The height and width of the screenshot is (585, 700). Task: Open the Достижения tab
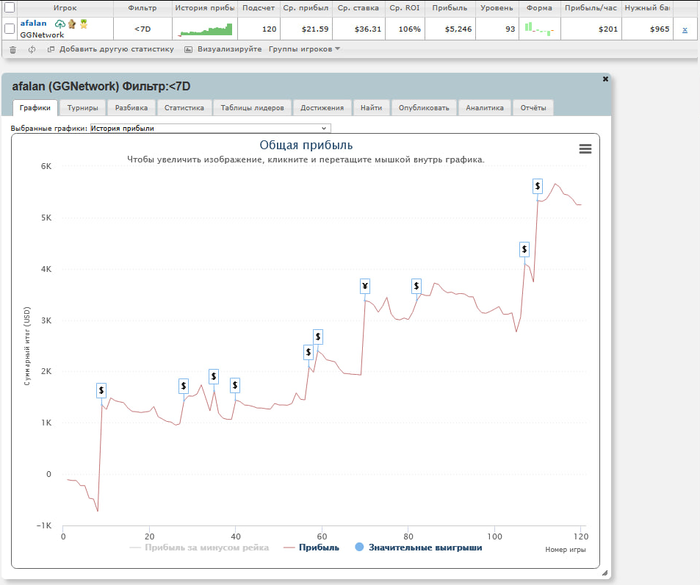pyautogui.click(x=322, y=108)
